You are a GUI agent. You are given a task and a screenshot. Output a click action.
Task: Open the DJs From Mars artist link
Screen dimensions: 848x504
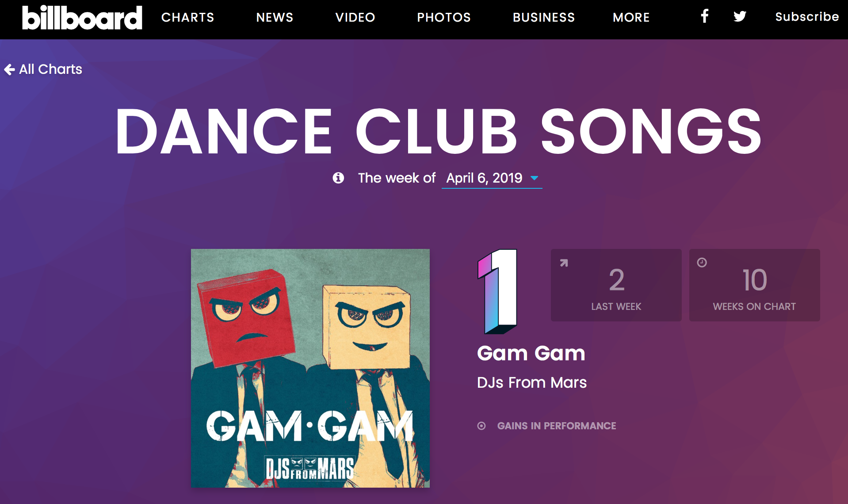532,382
